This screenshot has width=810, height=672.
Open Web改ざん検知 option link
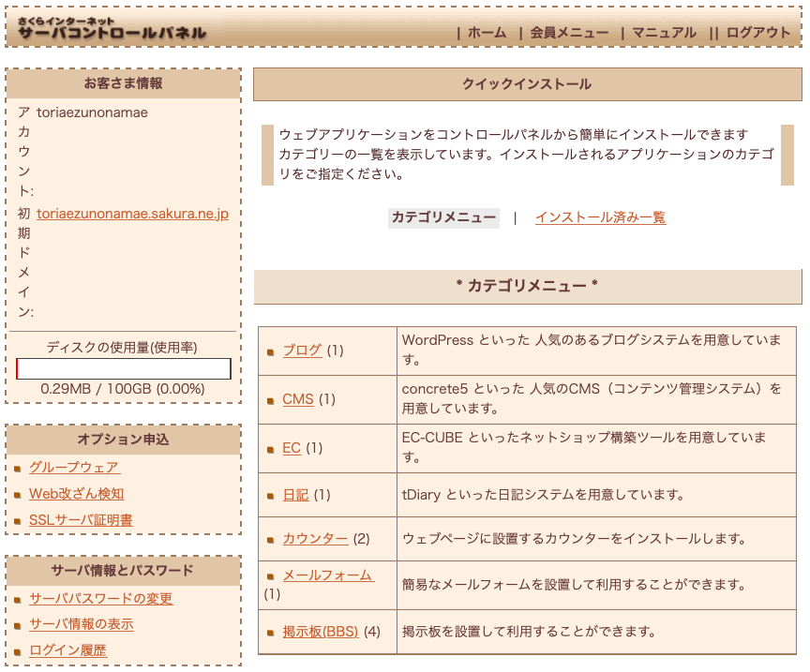click(x=77, y=494)
